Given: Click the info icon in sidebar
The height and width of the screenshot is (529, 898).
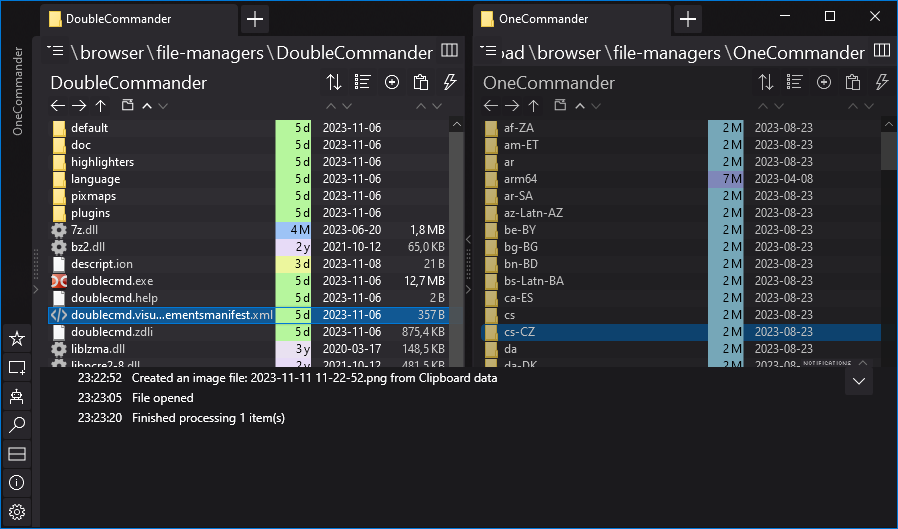Looking at the screenshot, I should [16, 484].
